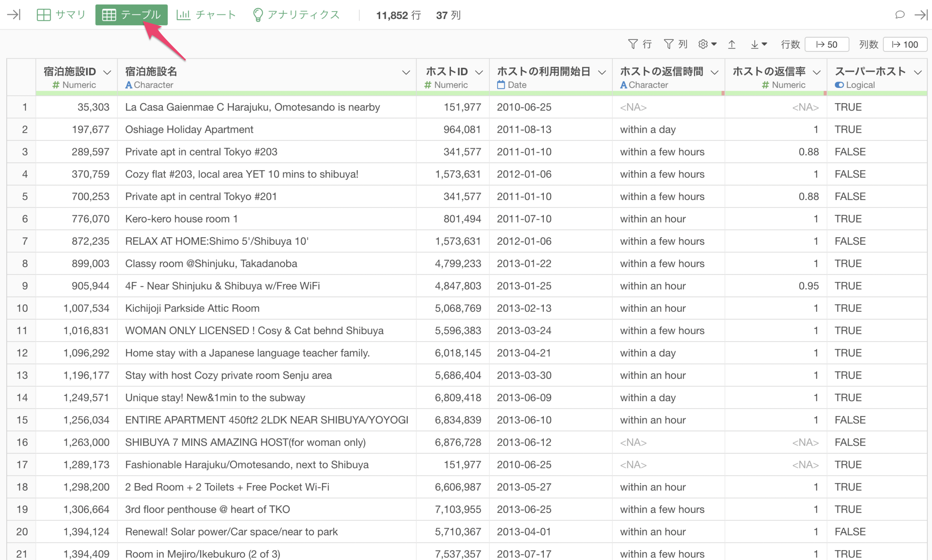
Task: Click the 37 列 column count label
Action: (x=448, y=15)
